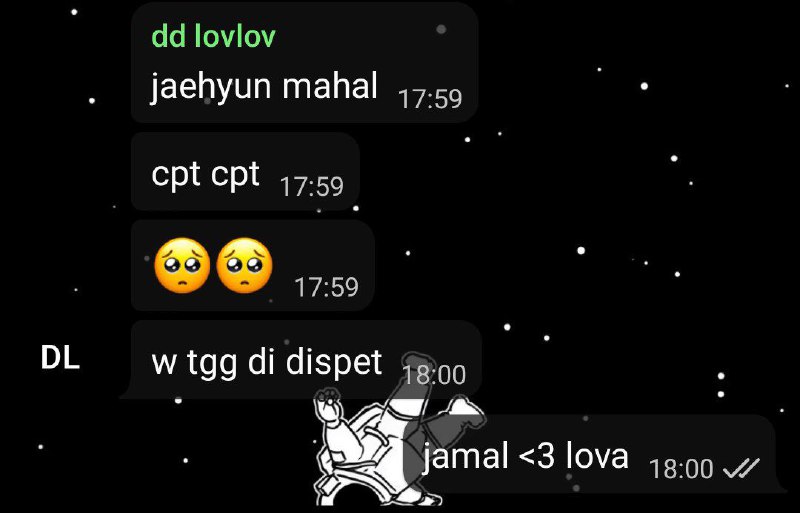800x513 pixels.
Task: Select the "jaehyun mahal" message bubble
Action: pyautogui.click(x=305, y=63)
